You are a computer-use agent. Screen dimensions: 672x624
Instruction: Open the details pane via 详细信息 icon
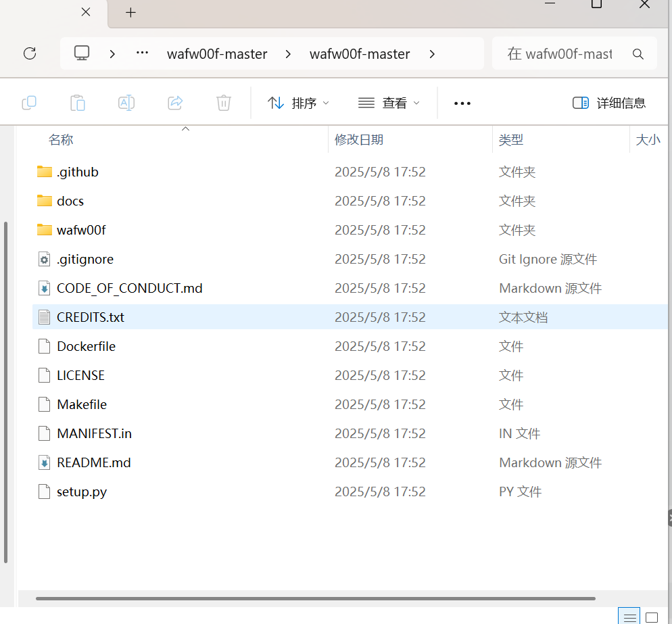click(x=608, y=102)
